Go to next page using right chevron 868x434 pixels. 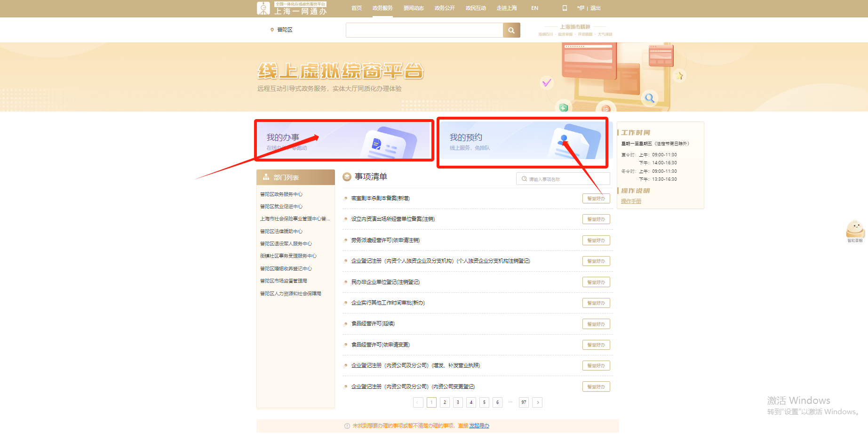point(538,402)
